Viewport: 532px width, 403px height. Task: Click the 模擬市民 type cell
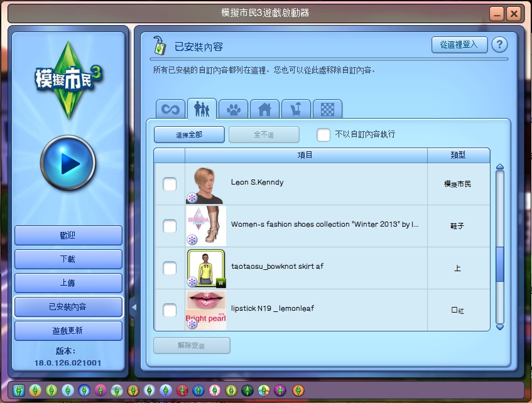(458, 184)
